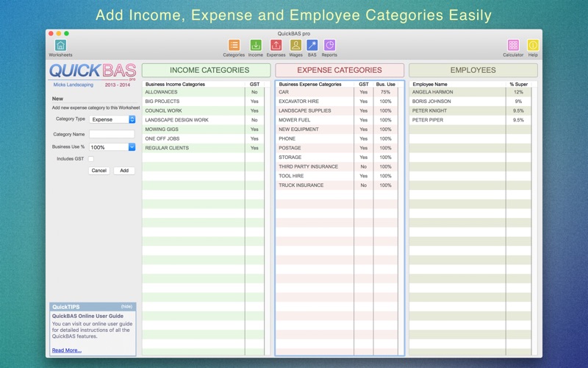Screen dimensions: 588x368
Task: Select the NEW EQUIPMENT expense row
Action: click(337, 130)
